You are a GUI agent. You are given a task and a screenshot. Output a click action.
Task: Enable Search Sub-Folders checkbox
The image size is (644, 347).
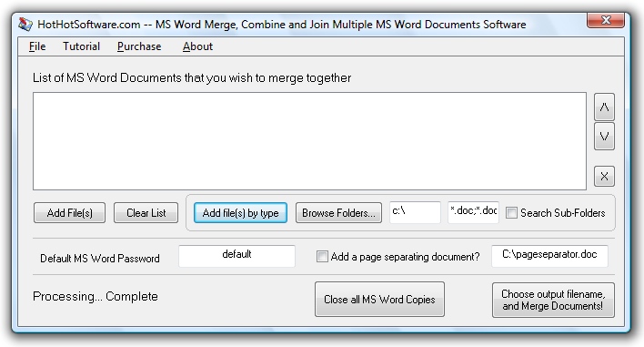pyautogui.click(x=511, y=212)
